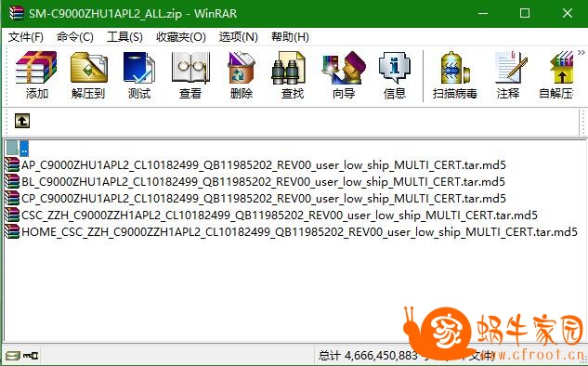This screenshot has width=588, height=366.
Task: Click the archive icon of CP file
Action: pyautogui.click(x=12, y=199)
